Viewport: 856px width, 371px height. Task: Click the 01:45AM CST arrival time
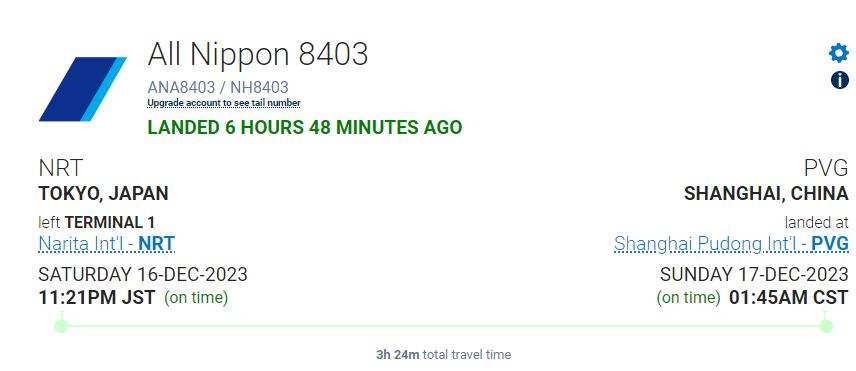[789, 298]
